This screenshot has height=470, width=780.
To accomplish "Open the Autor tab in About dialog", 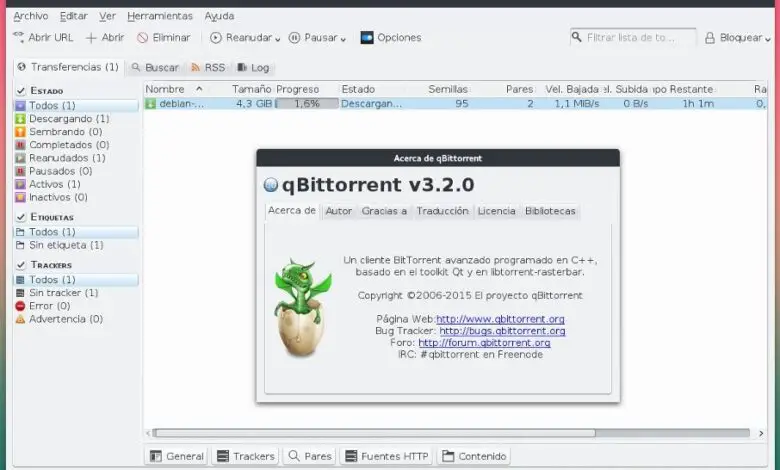I will click(x=339, y=211).
